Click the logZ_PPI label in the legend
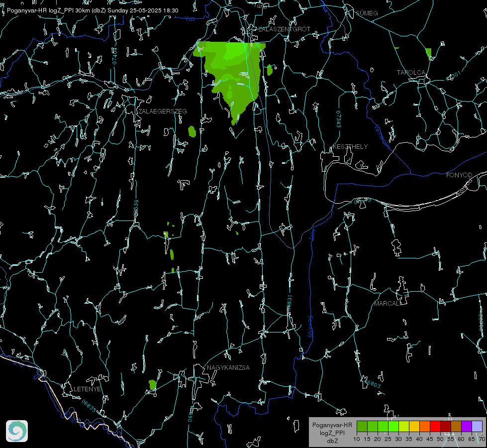Viewport: 487px width, 448px height. (x=332, y=433)
